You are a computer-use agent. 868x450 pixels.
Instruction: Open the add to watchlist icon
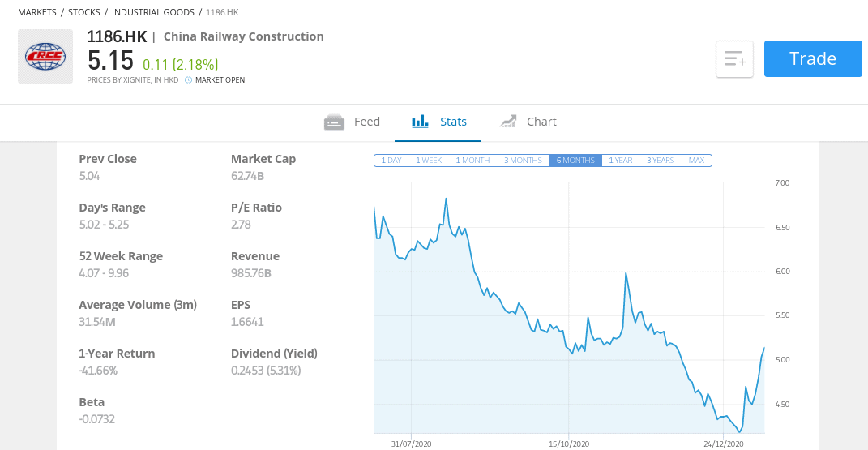(734, 58)
